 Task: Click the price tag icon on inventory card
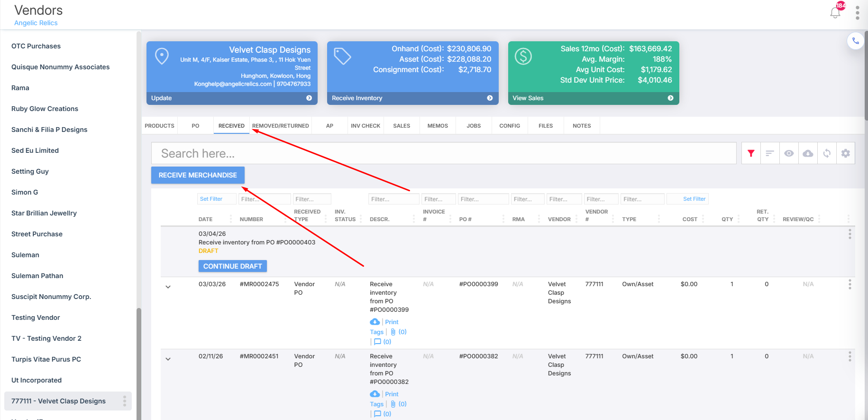click(342, 56)
